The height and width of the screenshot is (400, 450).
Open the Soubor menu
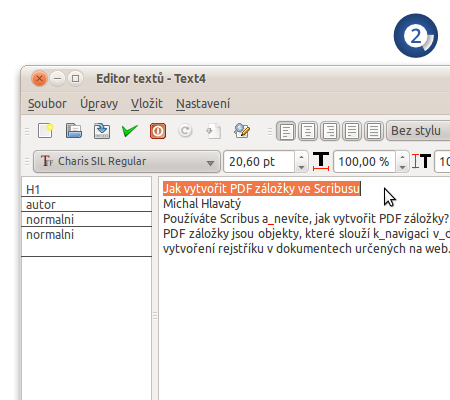47,104
